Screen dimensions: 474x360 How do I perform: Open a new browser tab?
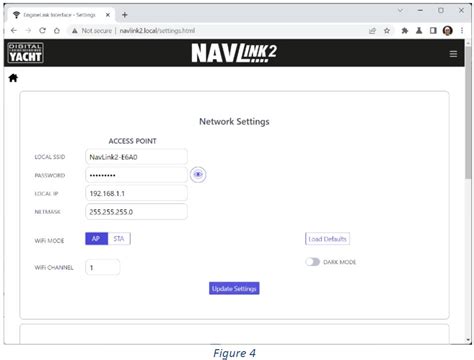click(x=125, y=15)
